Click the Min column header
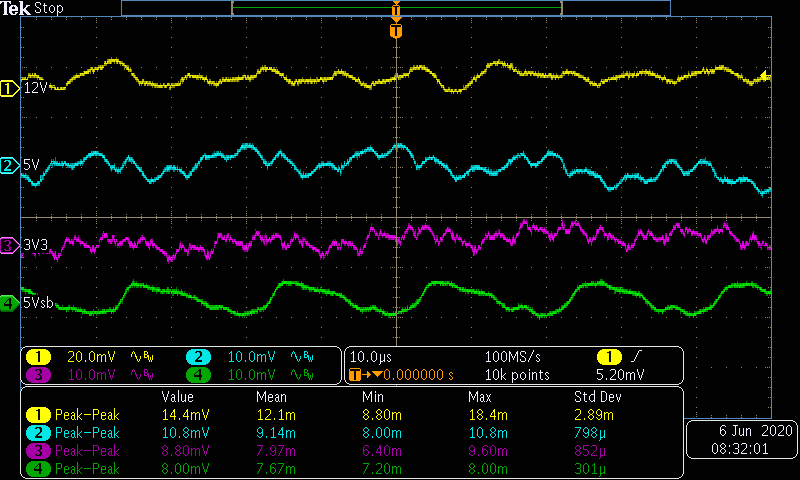 click(372, 397)
